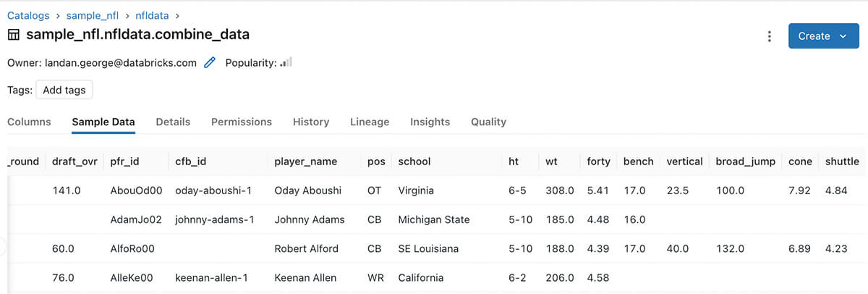Click the school column header
868x294 pixels.
pyautogui.click(x=414, y=161)
